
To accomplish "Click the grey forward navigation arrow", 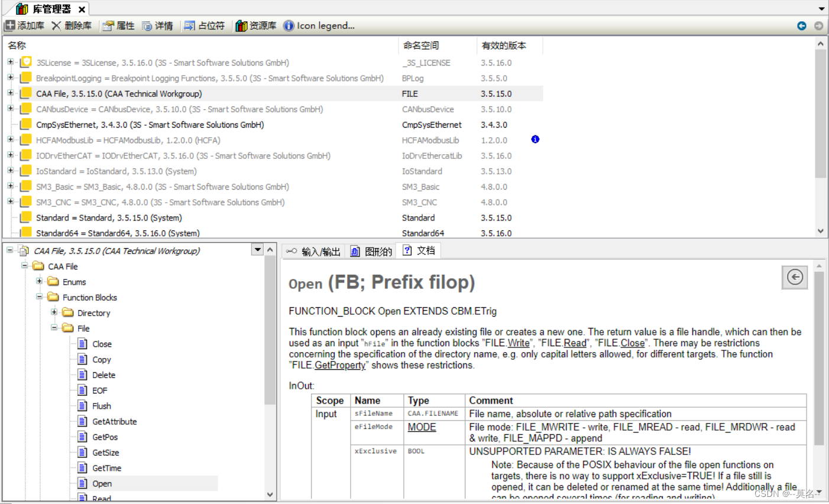I will (x=819, y=25).
